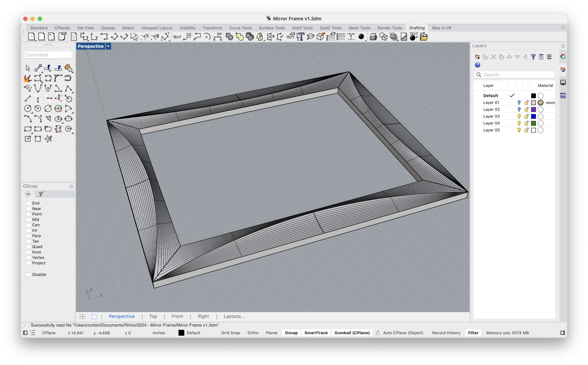Image resolution: width=588 pixels, height=365 pixels.
Task: Enable the End object snap checkbox
Action: tap(28, 203)
